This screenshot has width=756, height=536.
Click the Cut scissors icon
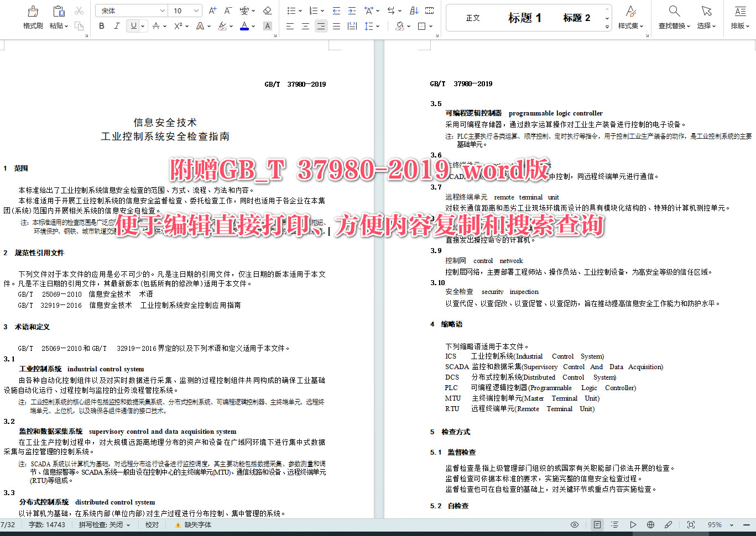coord(80,10)
